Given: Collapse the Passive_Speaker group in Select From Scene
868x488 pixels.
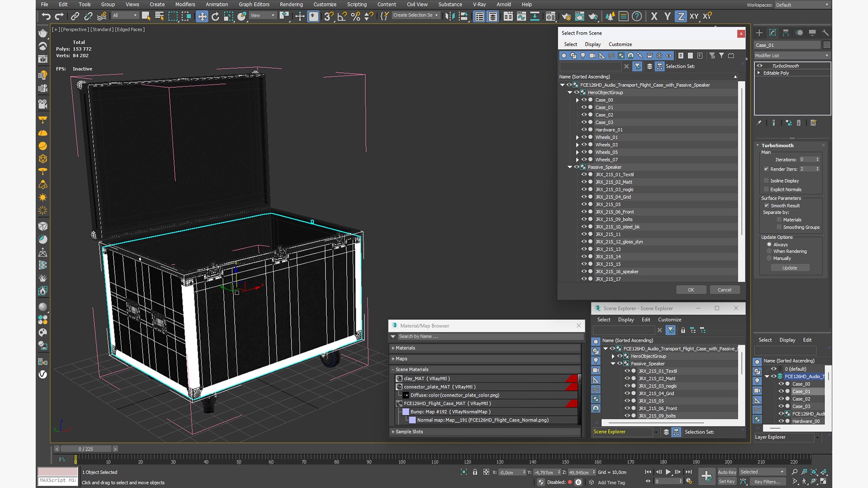Looking at the screenshot, I should click(x=570, y=167).
